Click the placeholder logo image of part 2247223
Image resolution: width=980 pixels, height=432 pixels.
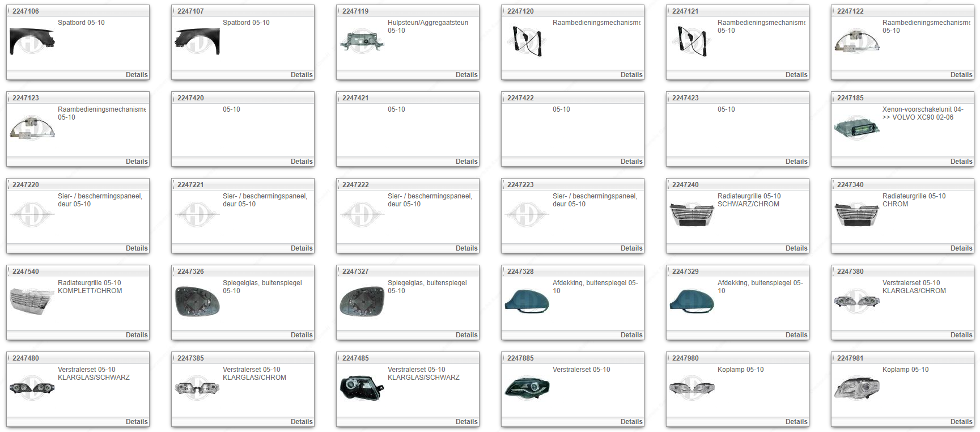527,215
